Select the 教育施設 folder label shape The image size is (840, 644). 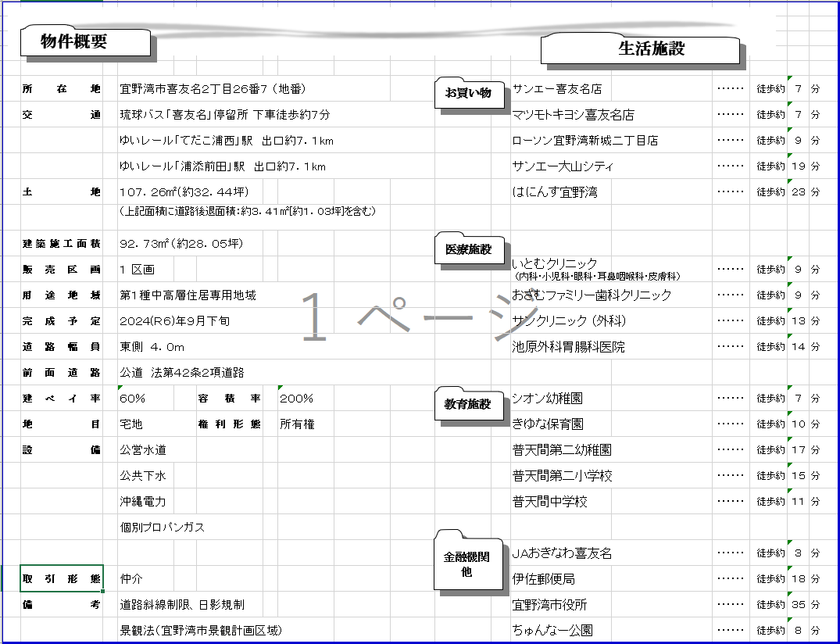point(468,404)
